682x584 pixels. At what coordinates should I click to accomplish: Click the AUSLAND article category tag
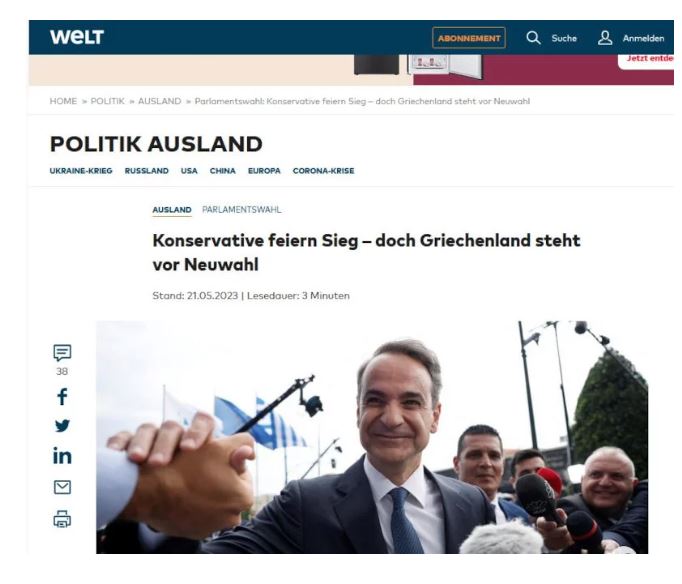[x=172, y=210]
